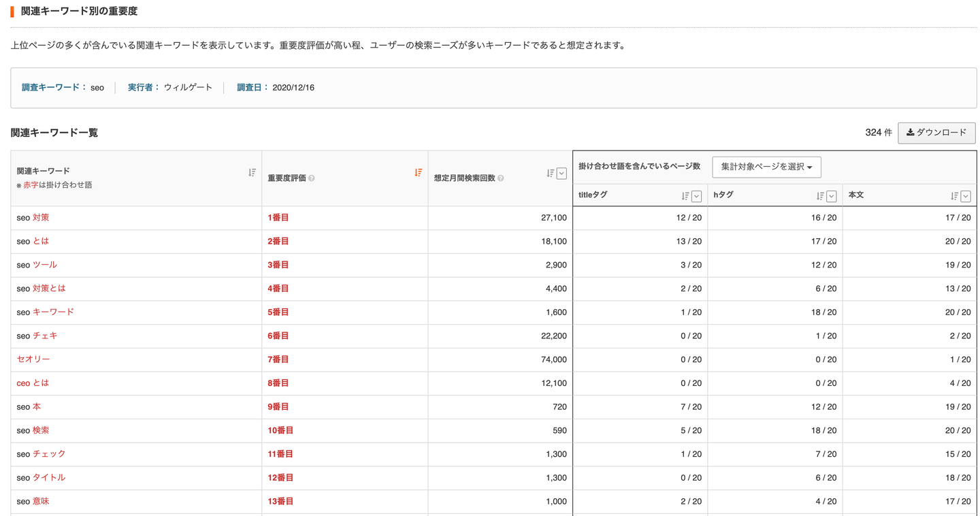The width and height of the screenshot is (980, 516).
Task: Select the seo 対策 keyword
Action: tap(33, 218)
